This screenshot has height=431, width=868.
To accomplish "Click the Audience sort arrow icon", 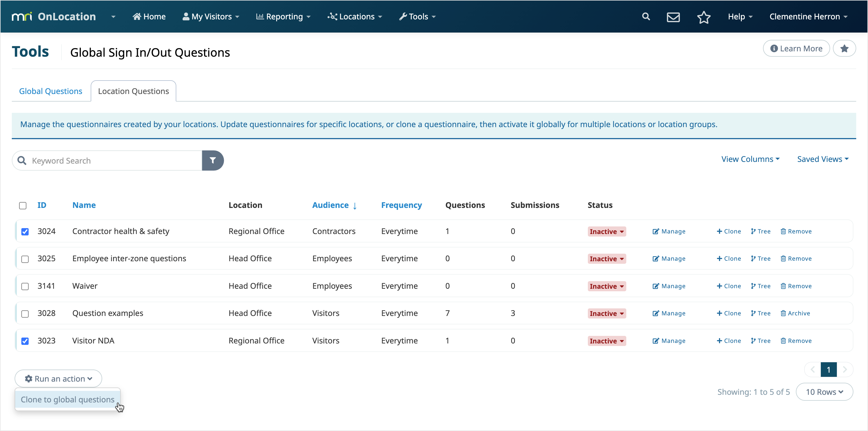I will click(x=355, y=205).
